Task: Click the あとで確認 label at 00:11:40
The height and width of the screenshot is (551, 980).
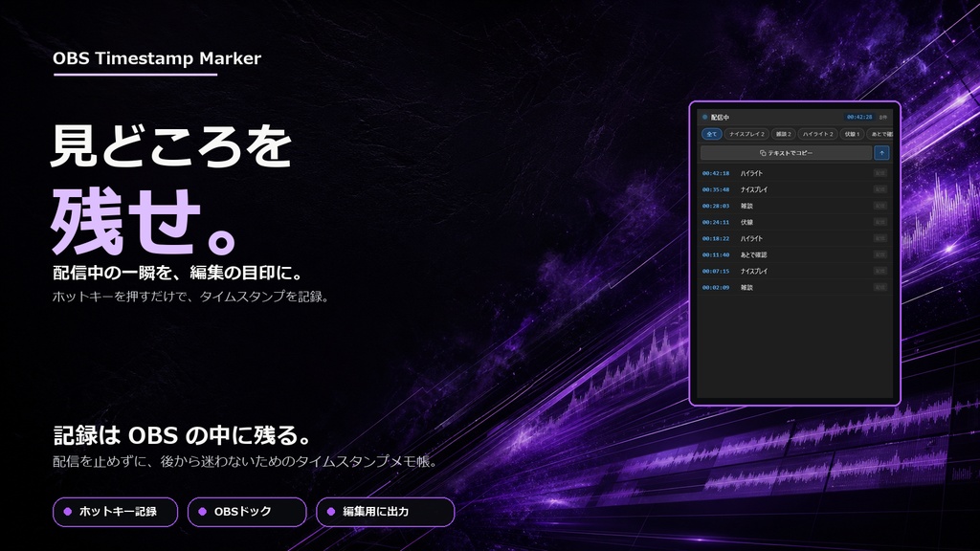Action: pos(754,254)
